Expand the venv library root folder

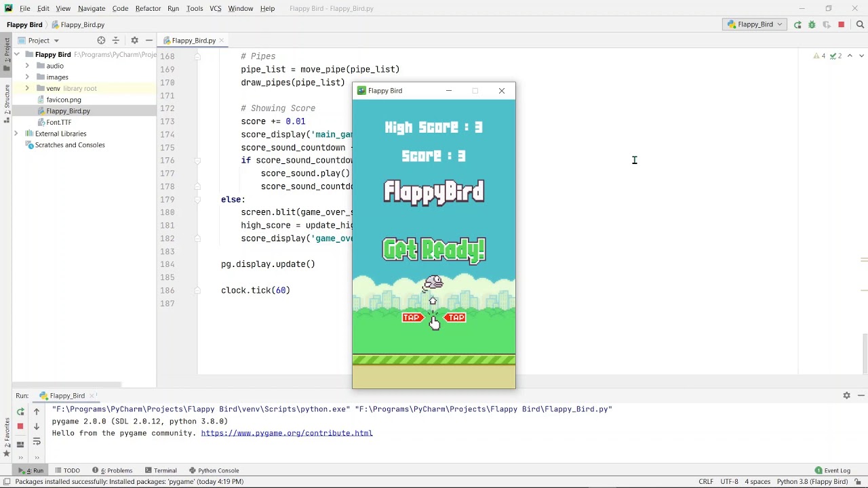coord(27,88)
